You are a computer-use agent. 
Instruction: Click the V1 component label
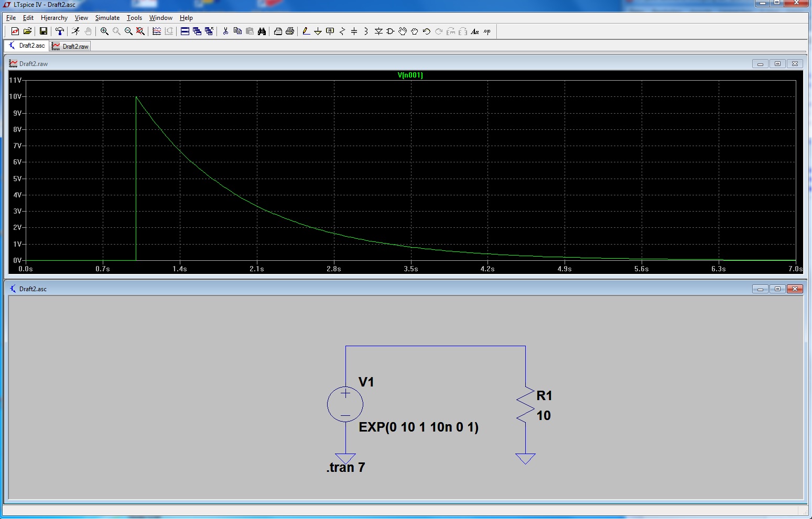point(366,382)
